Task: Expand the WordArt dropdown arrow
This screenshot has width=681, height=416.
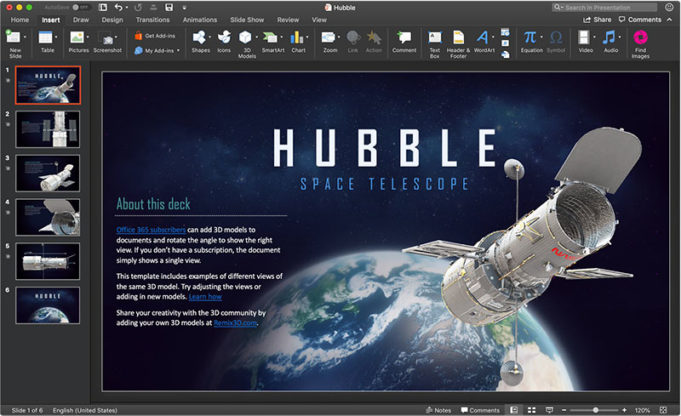Action: click(x=493, y=37)
